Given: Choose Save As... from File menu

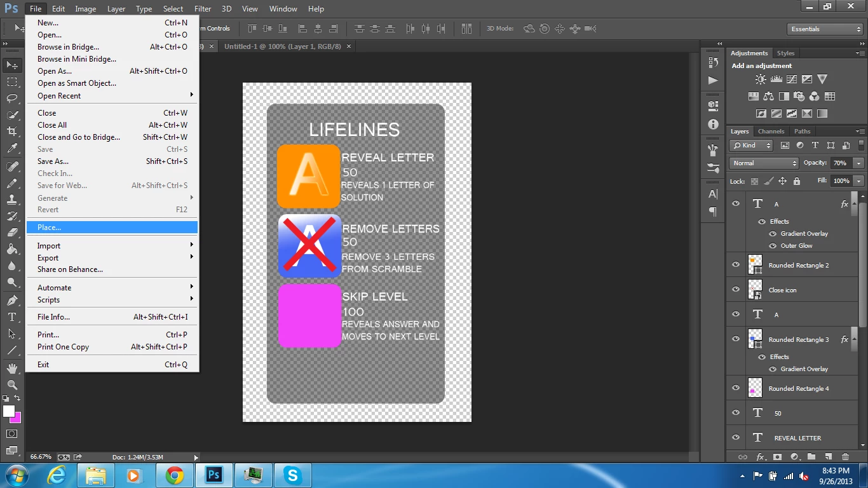Looking at the screenshot, I should [x=112, y=161].
